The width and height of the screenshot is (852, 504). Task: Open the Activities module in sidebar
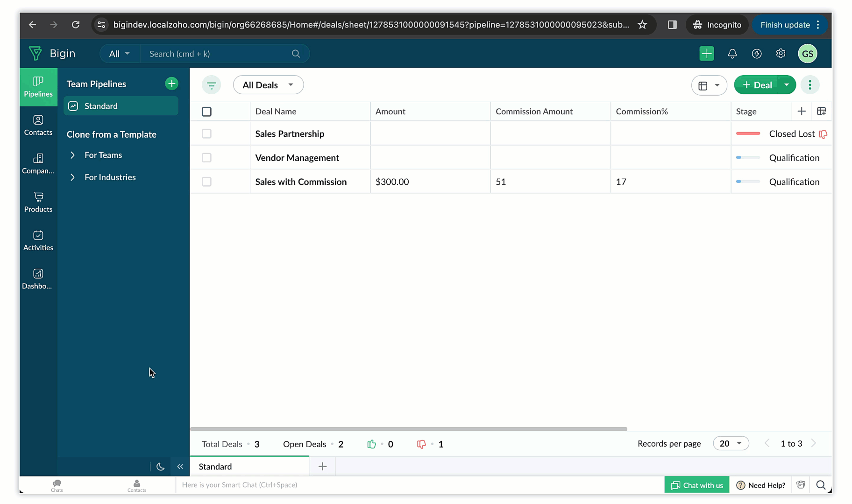[x=38, y=241]
